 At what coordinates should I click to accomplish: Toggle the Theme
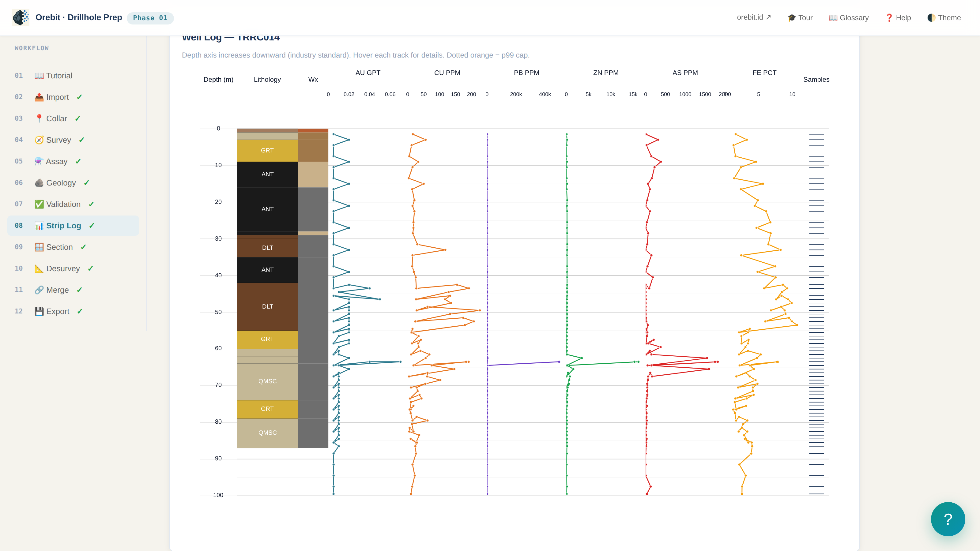tap(944, 18)
